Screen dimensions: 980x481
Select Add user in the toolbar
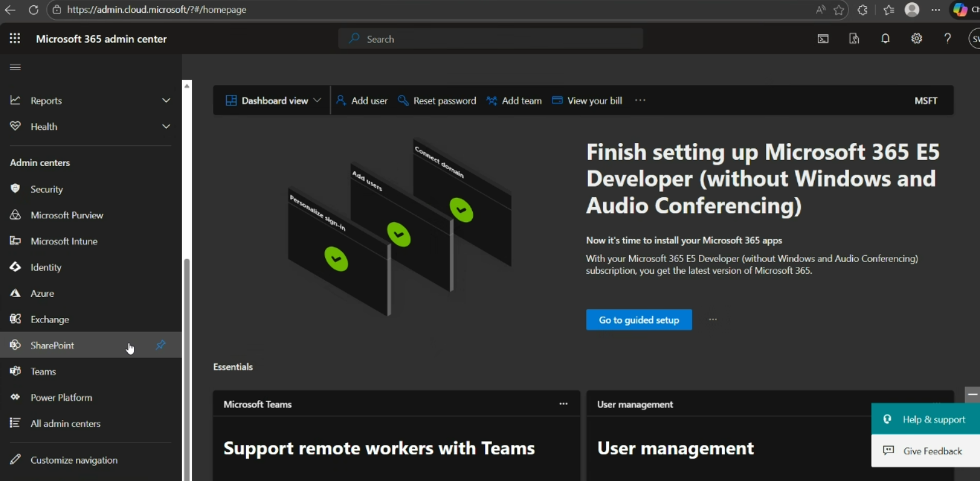pos(362,100)
